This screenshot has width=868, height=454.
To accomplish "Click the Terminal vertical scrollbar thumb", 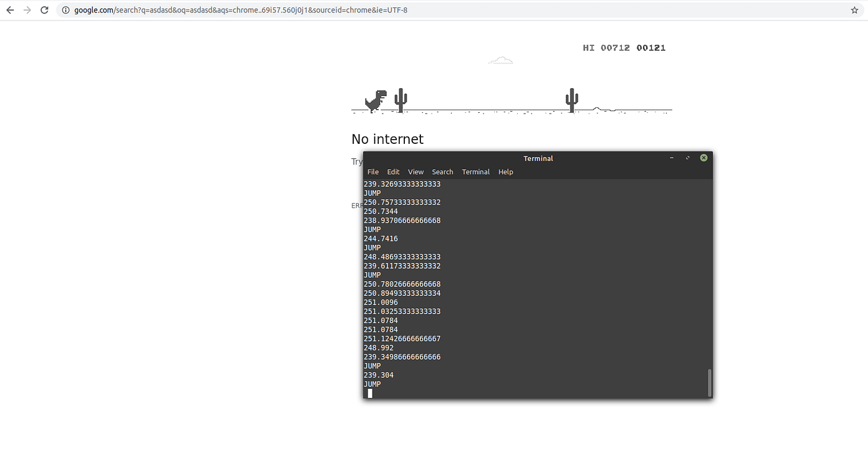I will coord(709,382).
